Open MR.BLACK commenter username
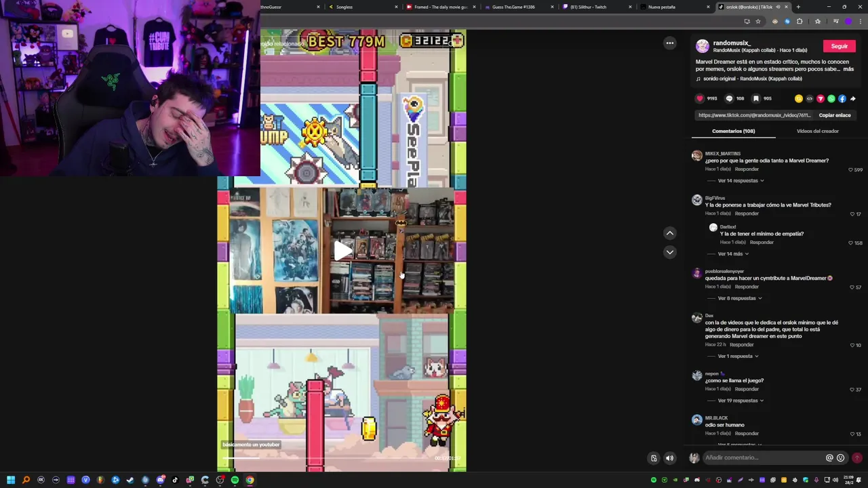The image size is (868, 488). [716, 418]
